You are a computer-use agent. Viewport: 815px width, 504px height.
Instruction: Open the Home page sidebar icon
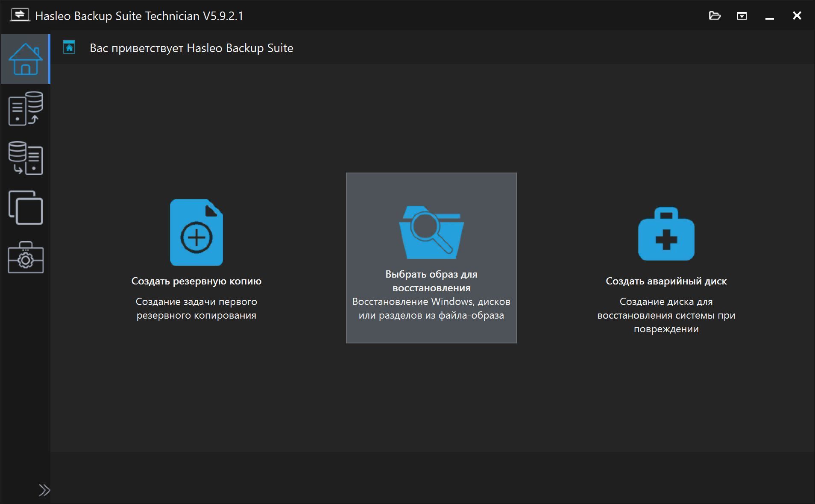(x=25, y=59)
